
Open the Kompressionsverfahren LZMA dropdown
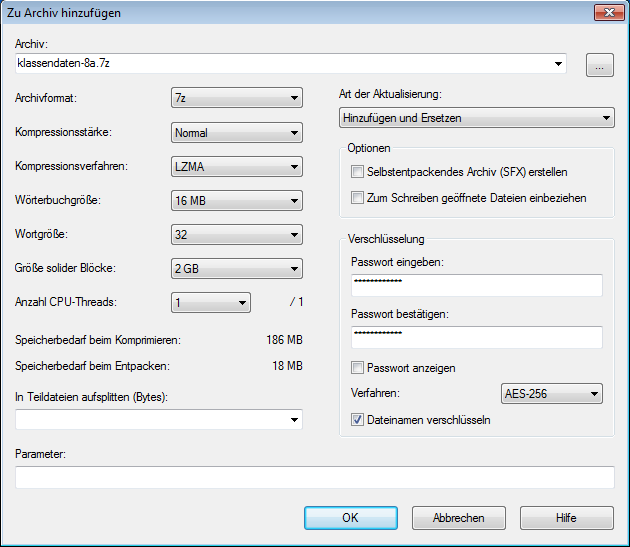tap(236, 167)
